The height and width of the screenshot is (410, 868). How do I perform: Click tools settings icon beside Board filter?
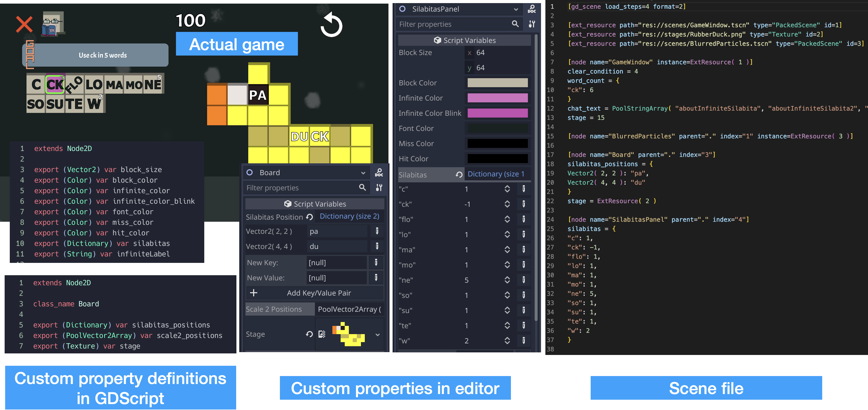coord(379,188)
